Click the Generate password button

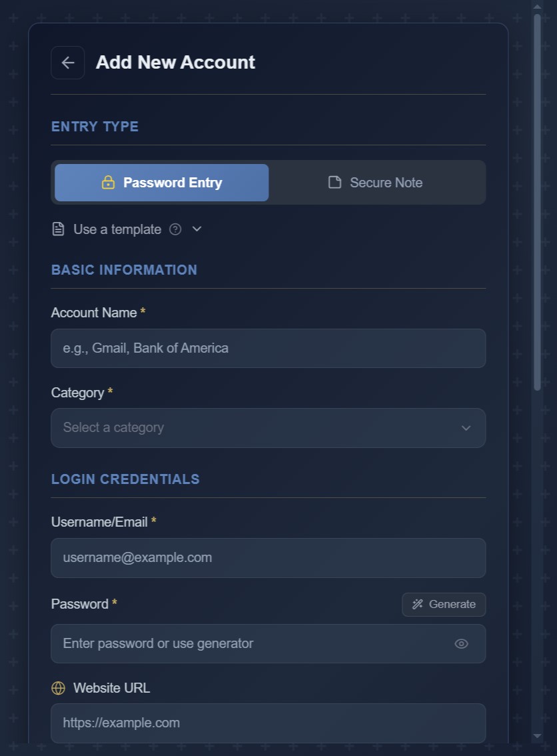(443, 604)
